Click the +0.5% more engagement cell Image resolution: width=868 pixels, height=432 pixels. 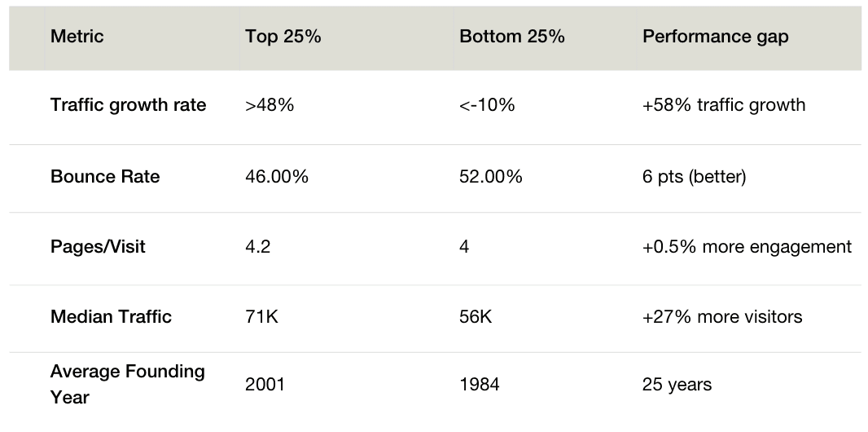pos(747,246)
